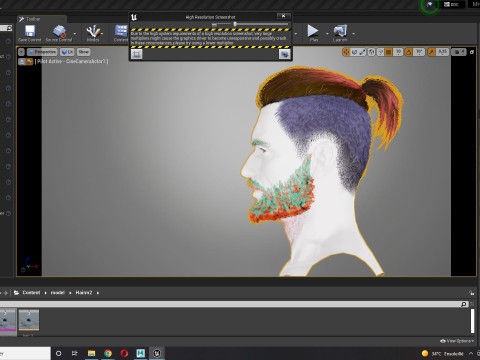Open the rotation snap angle 10° dropdown
Screen dimensions: 480x360
click(419, 52)
